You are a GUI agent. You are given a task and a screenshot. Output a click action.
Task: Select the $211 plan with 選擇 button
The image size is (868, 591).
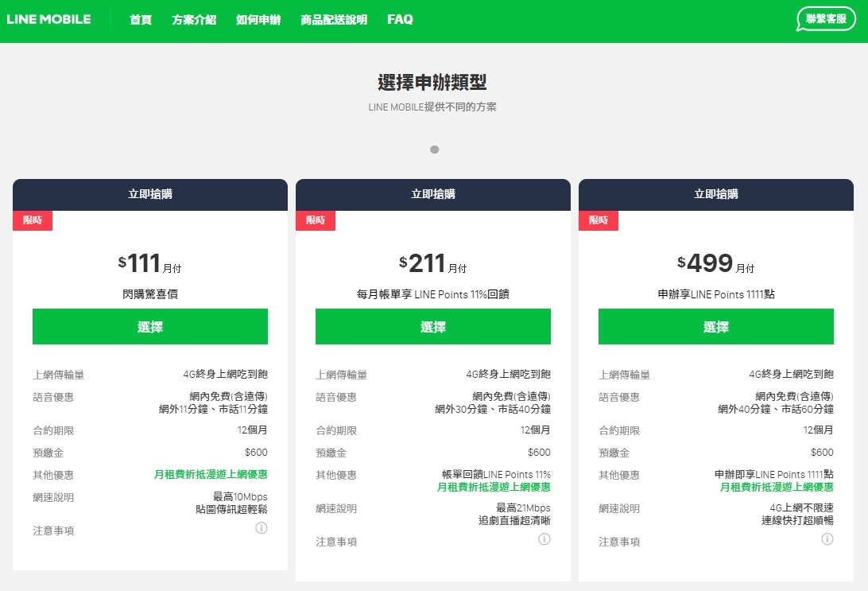coord(433,327)
